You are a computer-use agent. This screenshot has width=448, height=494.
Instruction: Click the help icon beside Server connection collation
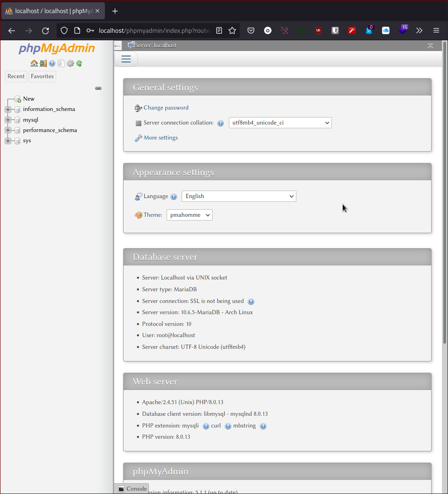220,123
